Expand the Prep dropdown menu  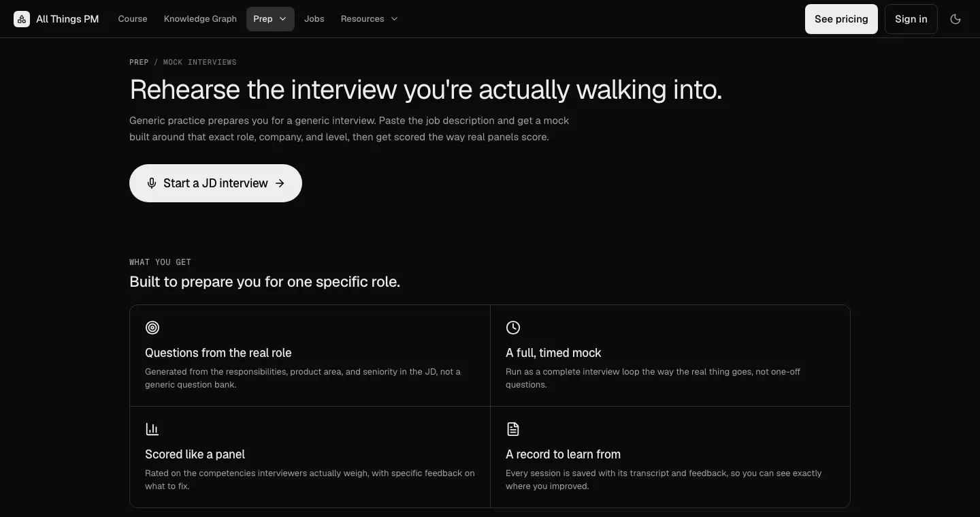270,19
